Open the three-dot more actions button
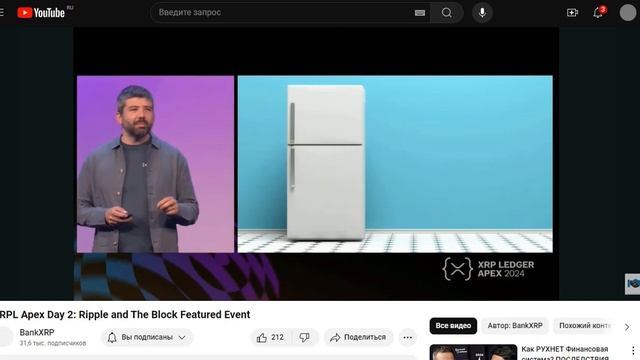The width and height of the screenshot is (640, 360). tap(407, 337)
